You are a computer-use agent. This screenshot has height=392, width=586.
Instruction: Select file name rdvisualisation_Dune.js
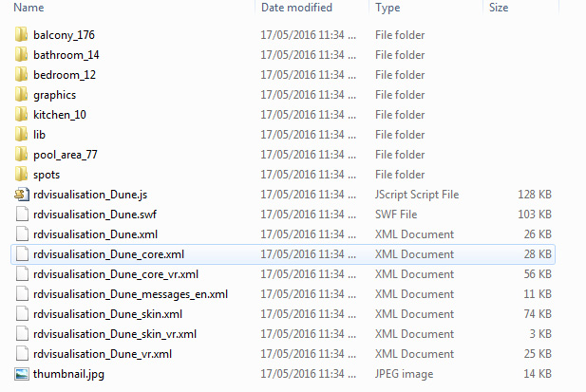coord(90,195)
